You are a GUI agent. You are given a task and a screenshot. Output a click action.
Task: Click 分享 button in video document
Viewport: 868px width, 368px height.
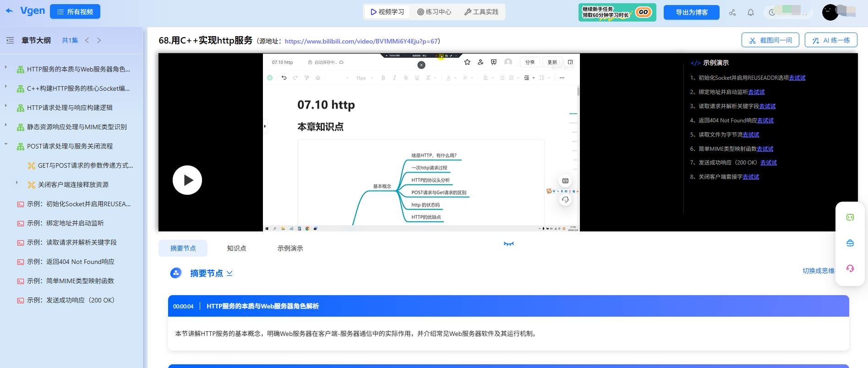click(530, 62)
